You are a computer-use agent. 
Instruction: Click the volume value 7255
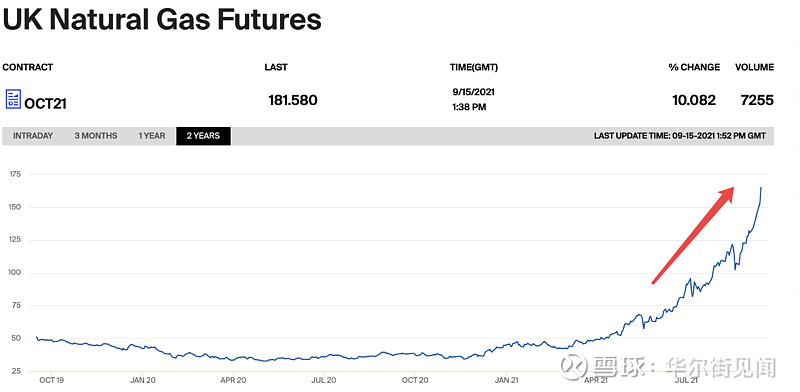tap(757, 100)
